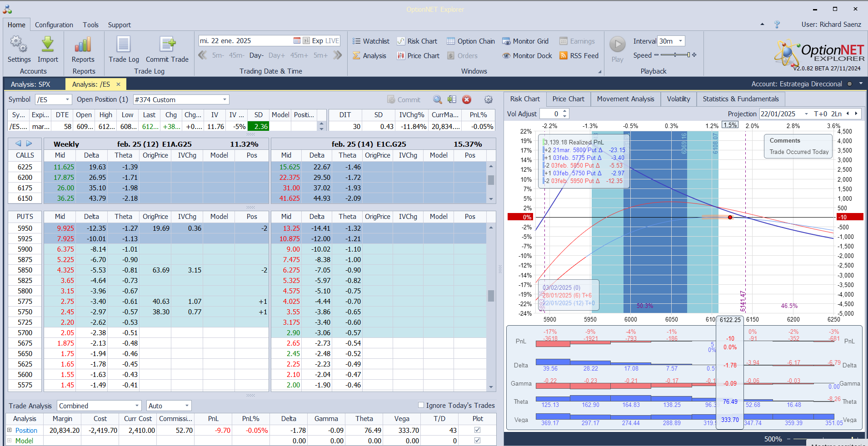Collapse the ribbon with the up arrow

click(762, 25)
